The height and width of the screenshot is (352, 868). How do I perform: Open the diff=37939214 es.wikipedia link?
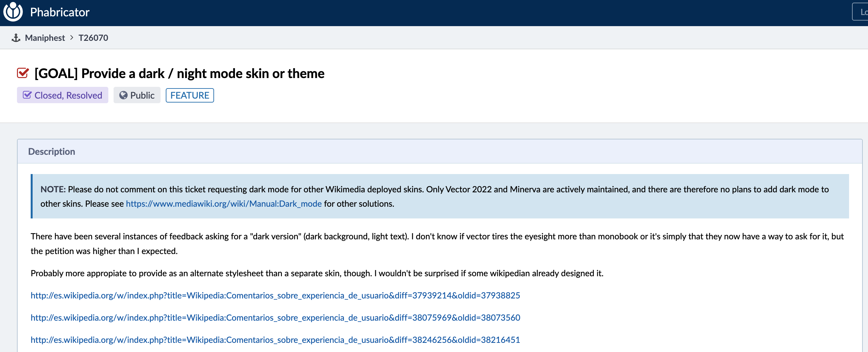tap(275, 296)
